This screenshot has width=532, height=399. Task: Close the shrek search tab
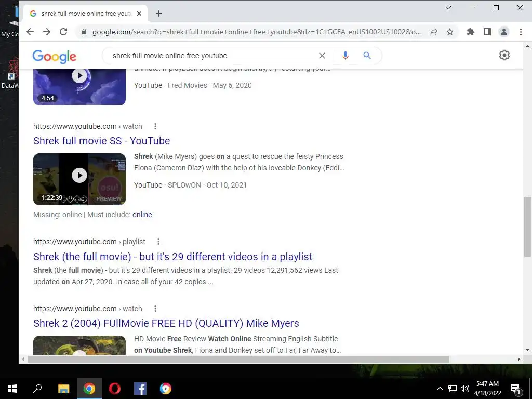tap(139, 14)
